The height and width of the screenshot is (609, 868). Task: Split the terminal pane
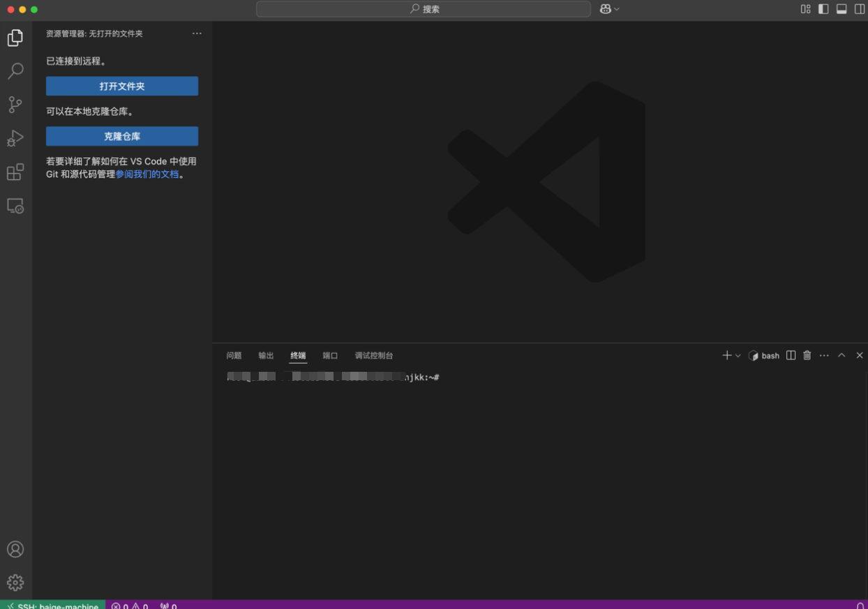coord(791,356)
